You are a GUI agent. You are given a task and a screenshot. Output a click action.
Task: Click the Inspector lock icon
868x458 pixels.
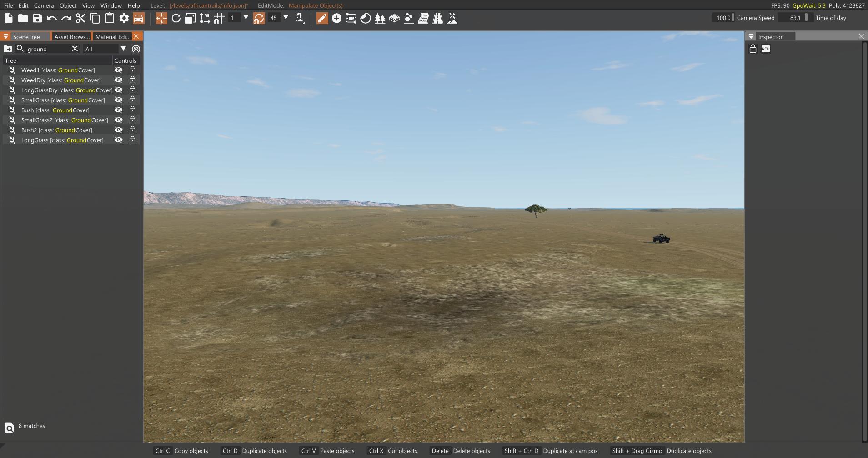coord(753,49)
